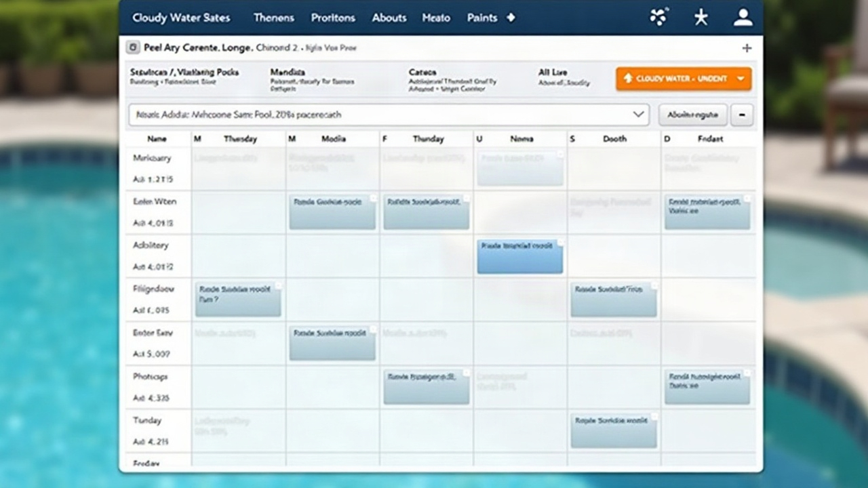Click the 'Dooth' column header
The width and height of the screenshot is (868, 488).
click(615, 138)
